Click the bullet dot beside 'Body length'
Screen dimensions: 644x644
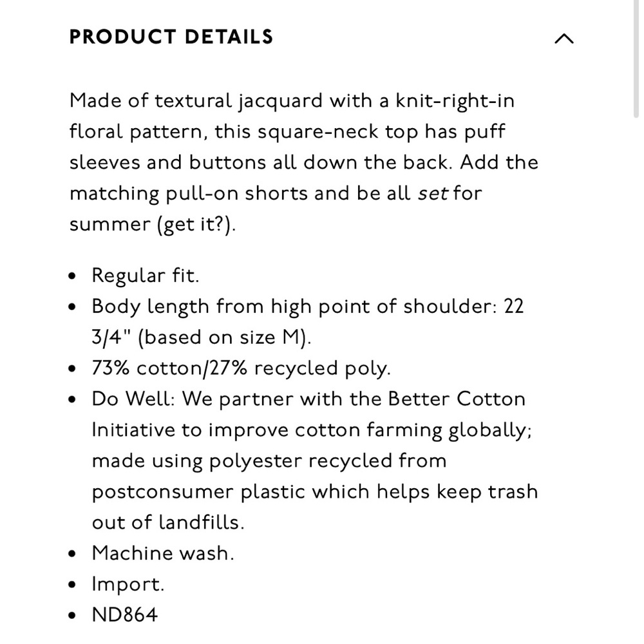(x=72, y=307)
